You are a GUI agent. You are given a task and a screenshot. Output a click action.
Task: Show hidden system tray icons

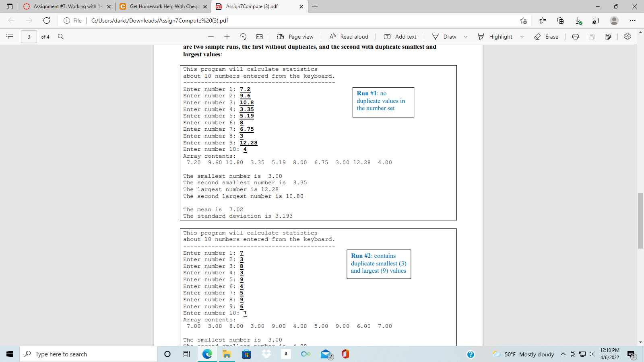(x=563, y=354)
